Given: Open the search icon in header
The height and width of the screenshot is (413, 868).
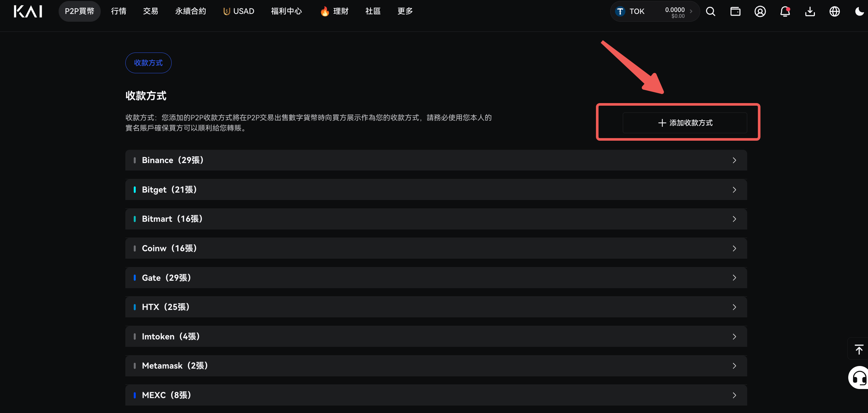Looking at the screenshot, I should (x=710, y=11).
